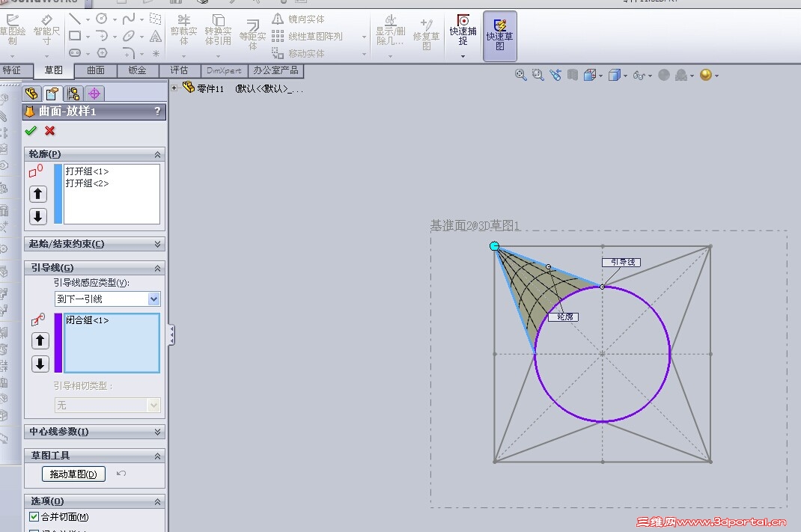
Task: Select the Rectangle sketch tool
Action: (75, 36)
